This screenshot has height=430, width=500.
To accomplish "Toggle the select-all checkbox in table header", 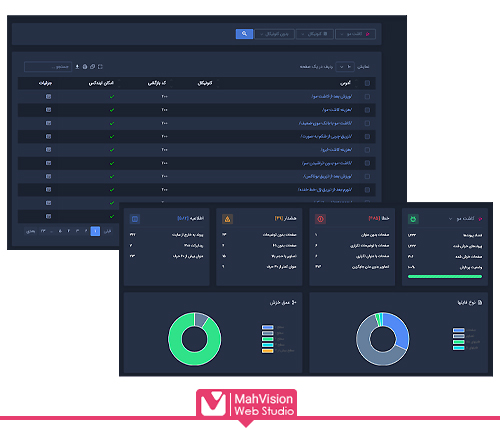I will tap(367, 83).
